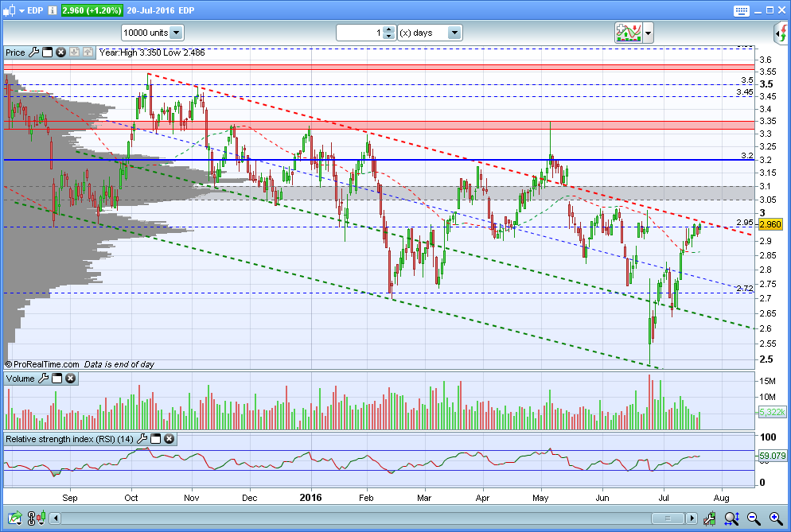Click the drawing objects tool icon

click(x=709, y=518)
